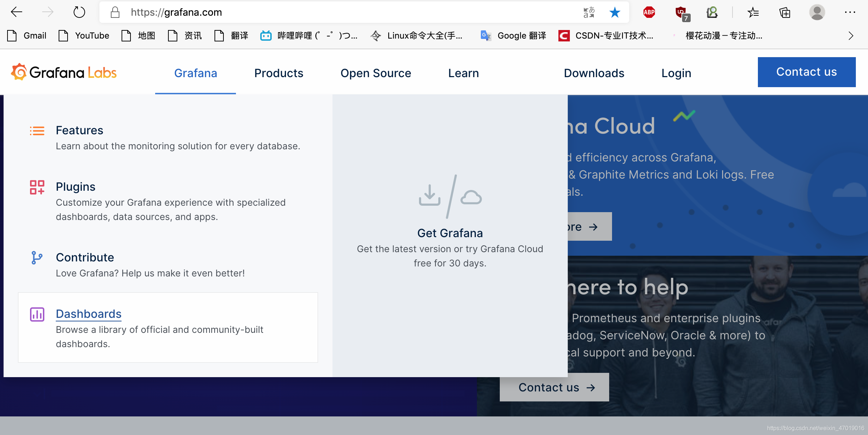Image resolution: width=868 pixels, height=435 pixels.
Task: Click the cloud icon above Get Grafana
Action: [x=471, y=197]
